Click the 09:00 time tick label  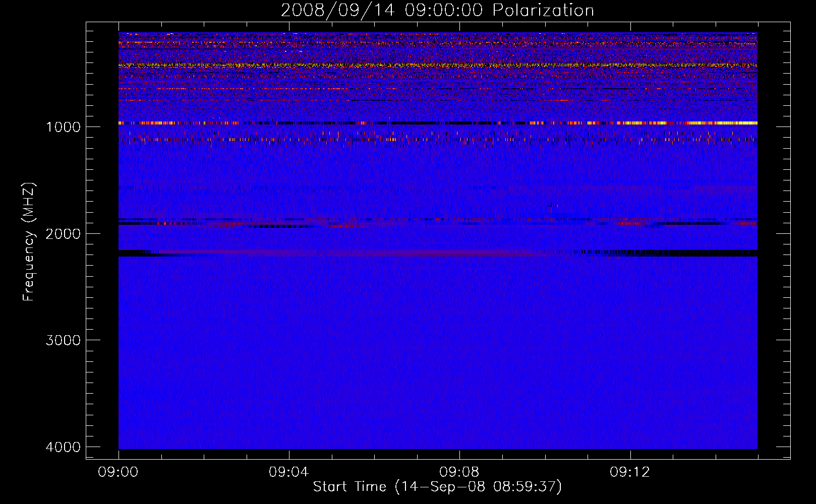tap(119, 472)
